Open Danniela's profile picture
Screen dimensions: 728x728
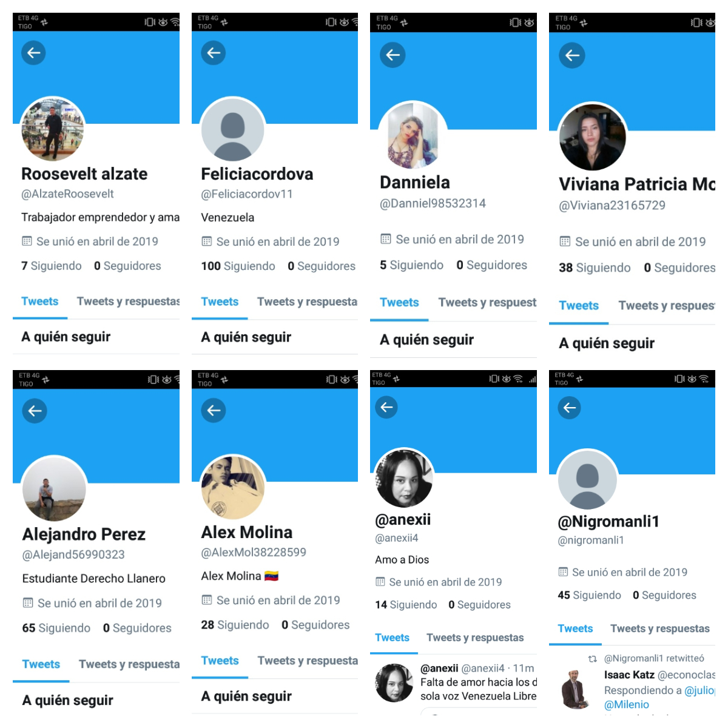pyautogui.click(x=413, y=135)
